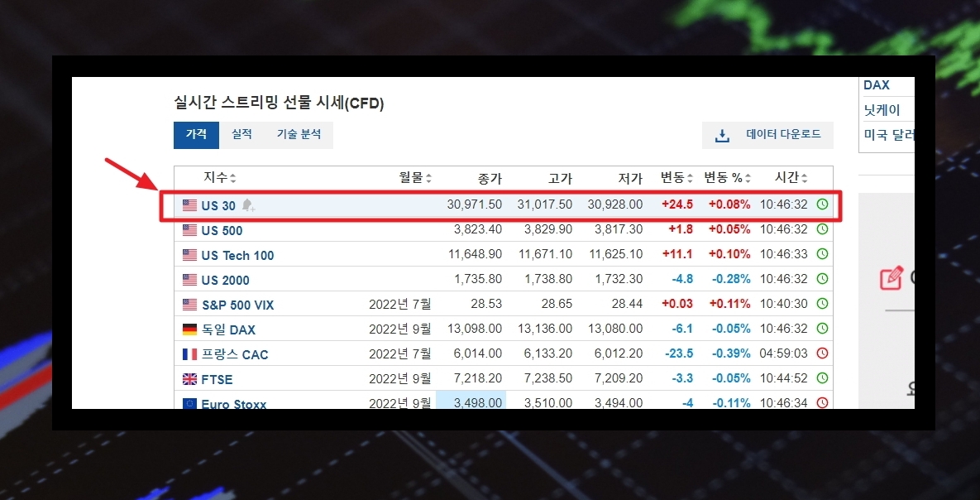This screenshot has width=980, height=500.
Task: Click the green clock icon in US 30 row
Action: click(x=823, y=204)
